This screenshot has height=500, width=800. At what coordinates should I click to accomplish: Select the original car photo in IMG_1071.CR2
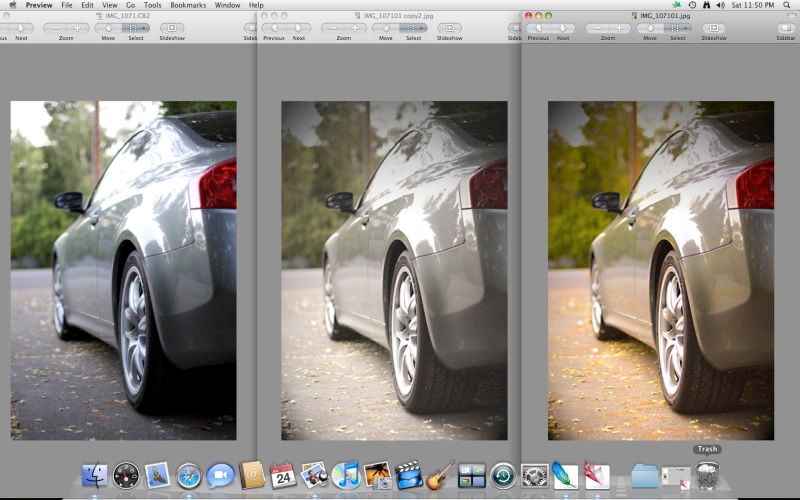pyautogui.click(x=123, y=270)
